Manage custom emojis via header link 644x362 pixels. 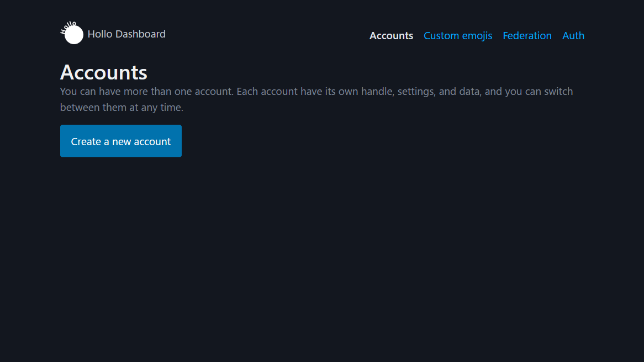click(x=457, y=36)
